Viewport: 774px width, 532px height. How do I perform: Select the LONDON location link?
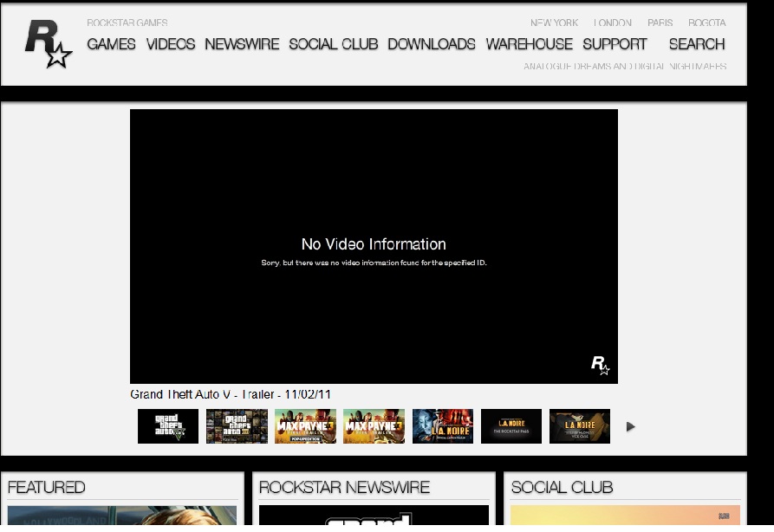click(613, 23)
